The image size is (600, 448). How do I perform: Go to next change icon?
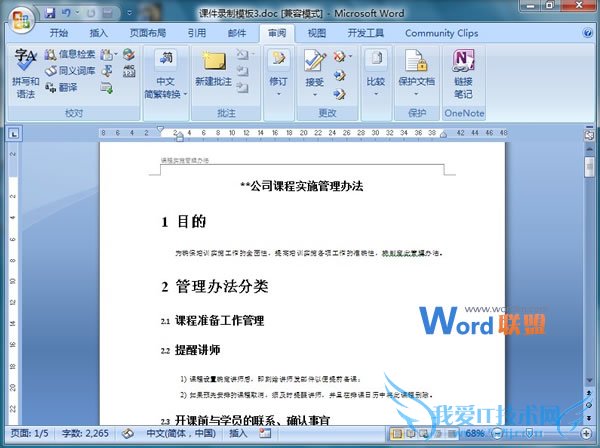(x=340, y=93)
